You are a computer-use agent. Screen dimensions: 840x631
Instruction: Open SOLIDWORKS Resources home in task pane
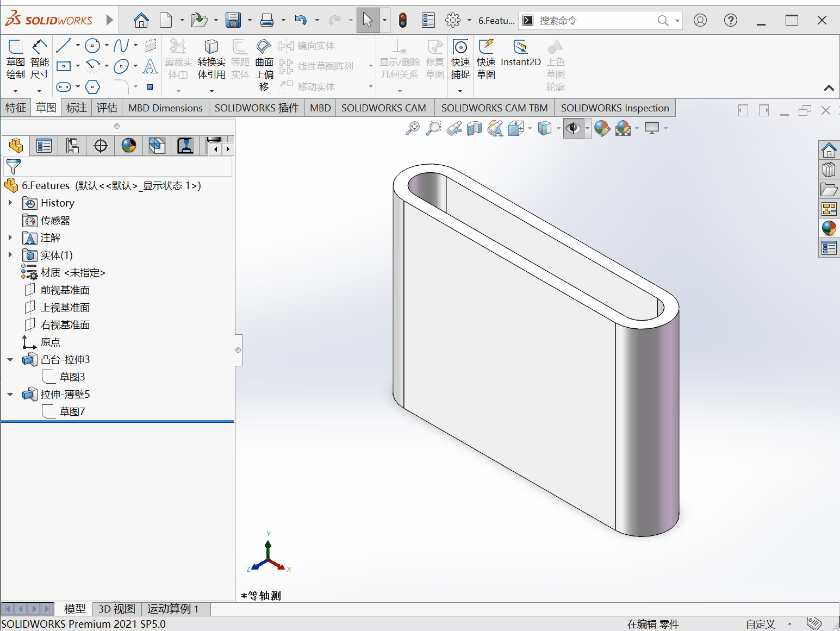pyautogui.click(x=829, y=149)
